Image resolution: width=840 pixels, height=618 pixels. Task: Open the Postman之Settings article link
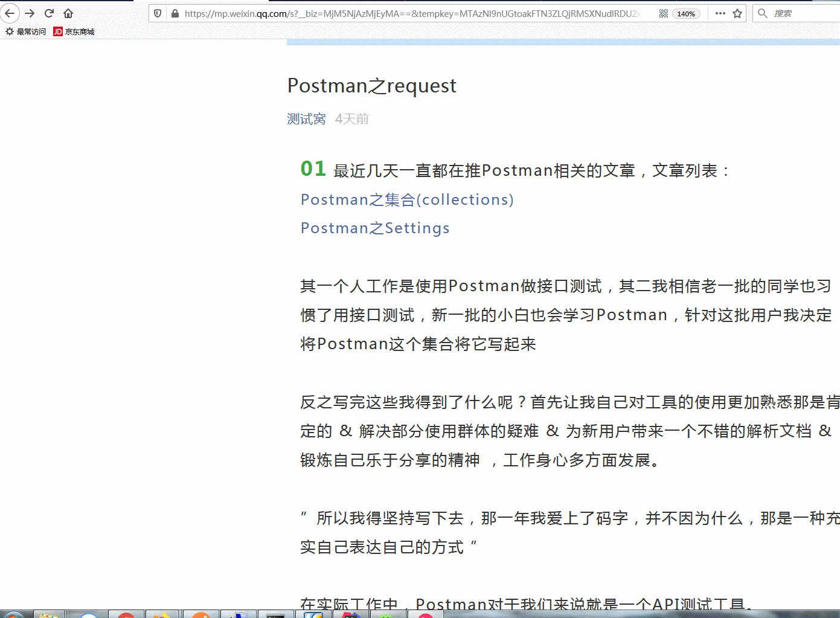tap(375, 228)
